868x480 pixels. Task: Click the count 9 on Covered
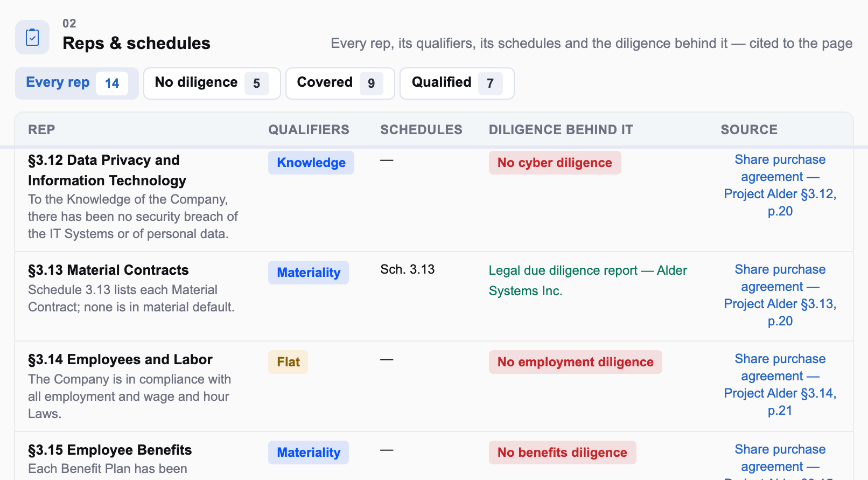(372, 84)
